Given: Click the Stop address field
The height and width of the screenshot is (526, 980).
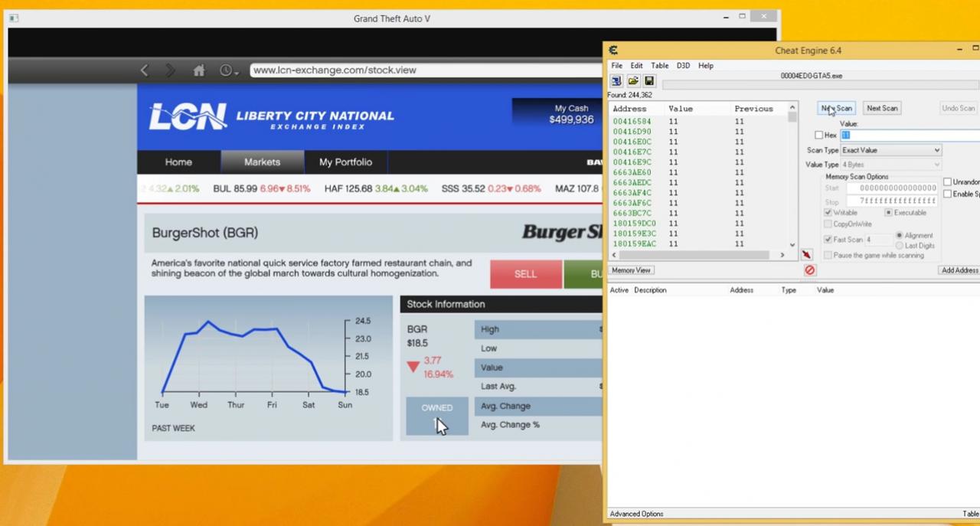Looking at the screenshot, I should pyautogui.click(x=892, y=201).
